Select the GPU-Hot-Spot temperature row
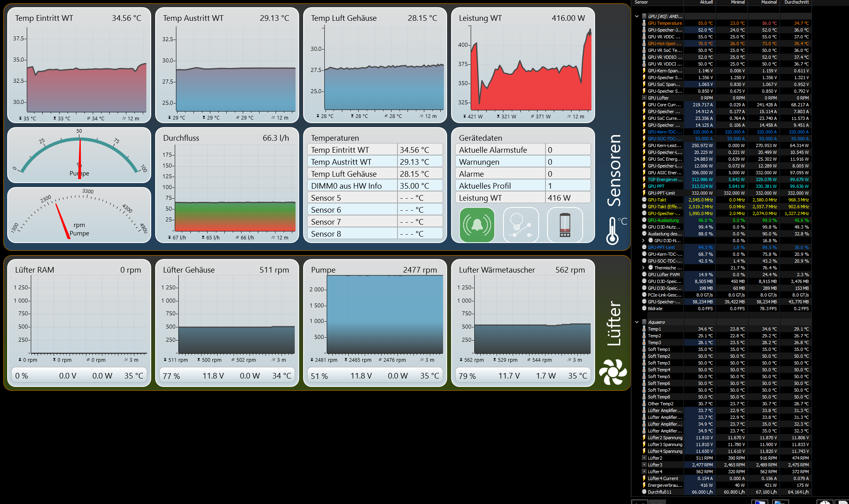 click(x=664, y=44)
